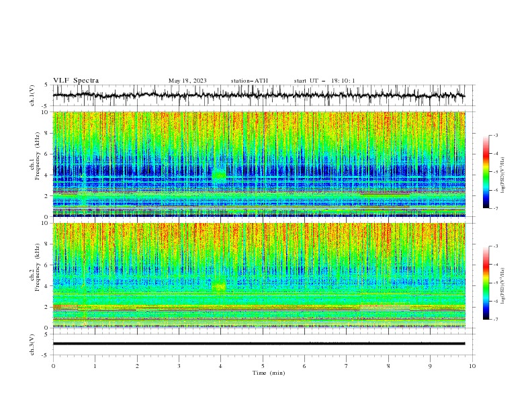
Task: Click the time axis tick label "3"
Action: point(179,366)
